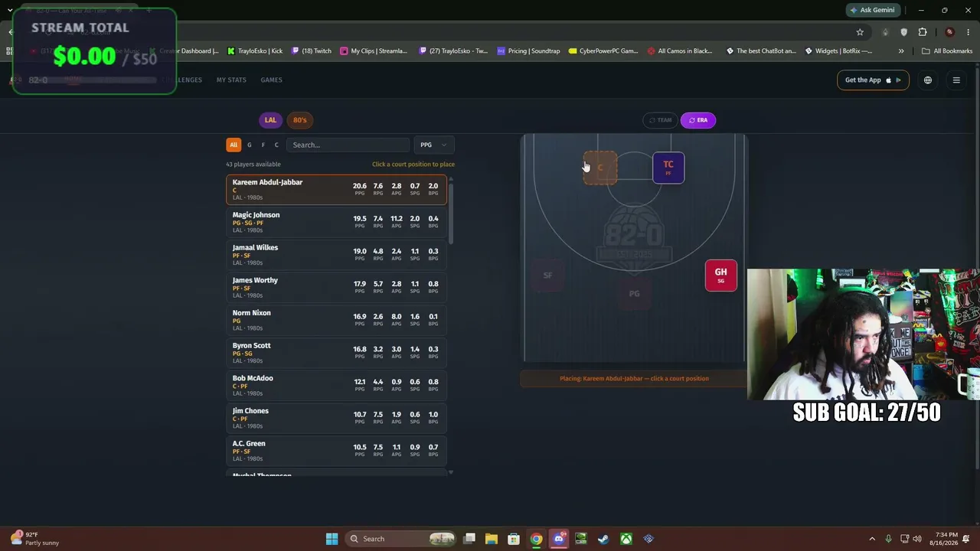The image size is (980, 551).
Task: Switch the draft mode toggle to TEAM
Action: (x=661, y=120)
